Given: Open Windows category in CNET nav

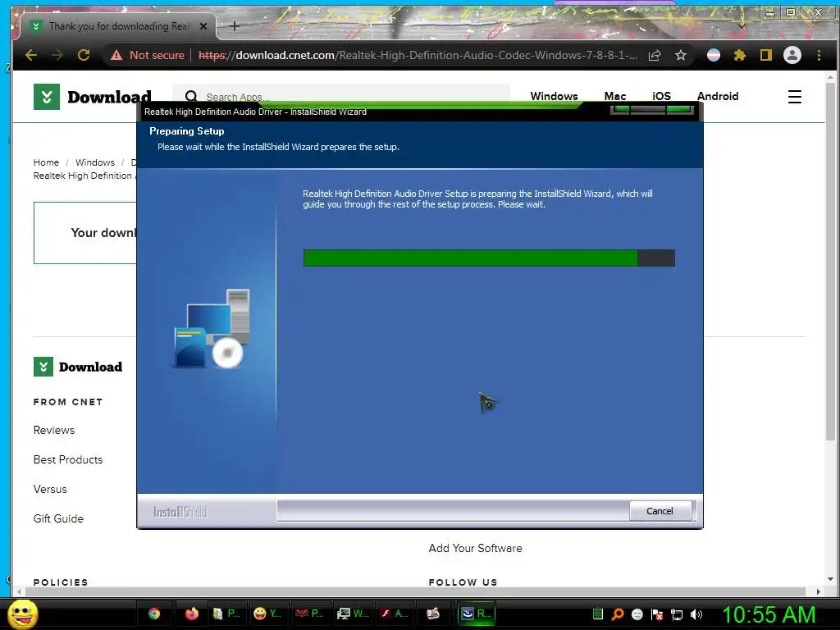Looking at the screenshot, I should [554, 97].
